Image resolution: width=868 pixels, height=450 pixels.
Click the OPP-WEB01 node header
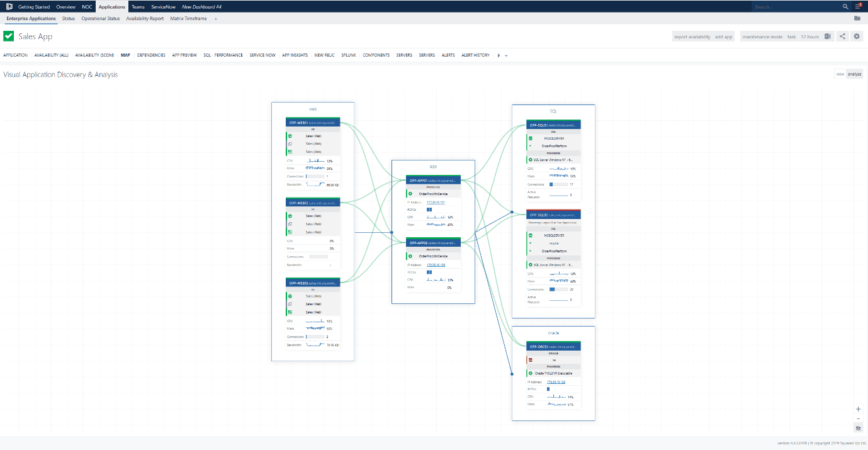313,123
